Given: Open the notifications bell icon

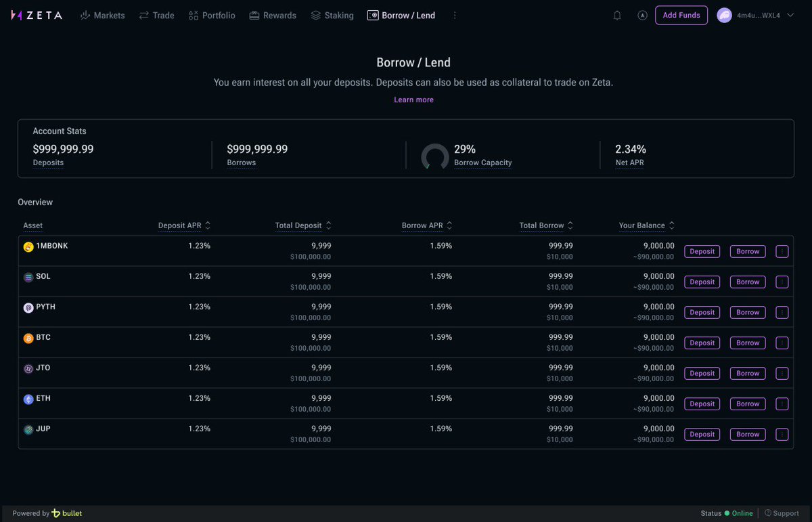Looking at the screenshot, I should [617, 15].
